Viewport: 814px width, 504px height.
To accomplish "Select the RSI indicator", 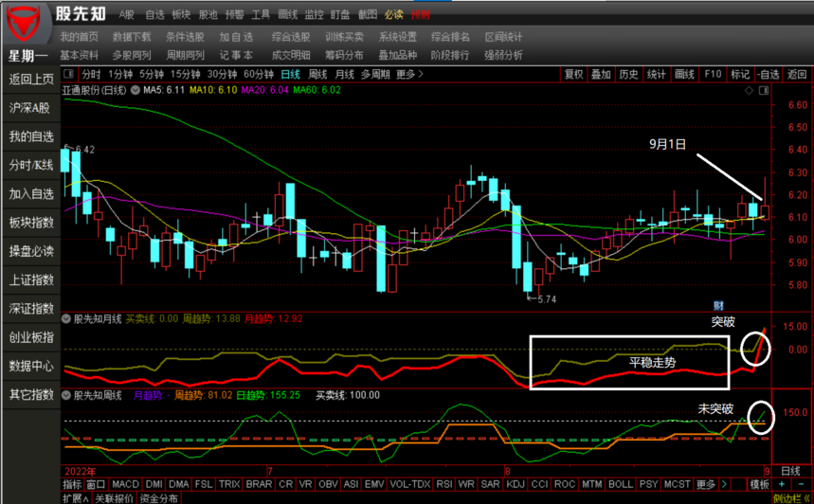I will click(x=443, y=484).
